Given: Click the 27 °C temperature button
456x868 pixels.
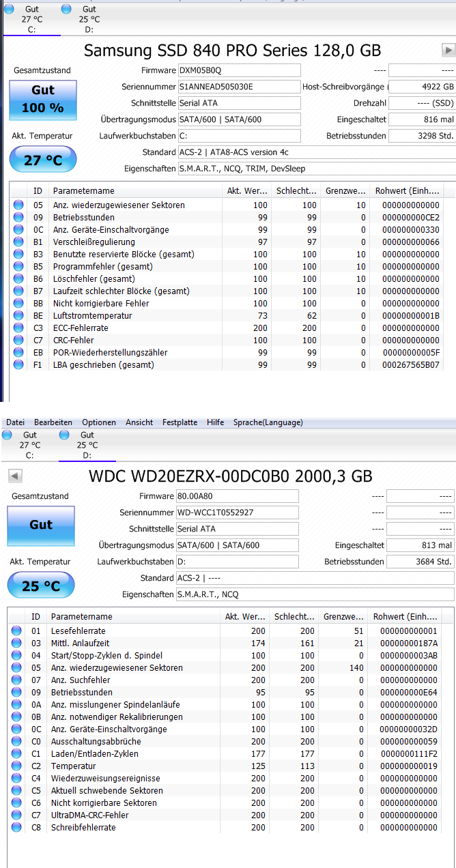Looking at the screenshot, I should (42, 160).
